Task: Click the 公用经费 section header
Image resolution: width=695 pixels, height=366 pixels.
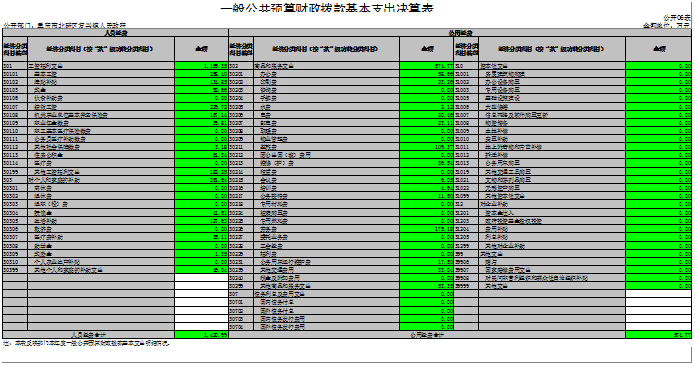Action: pyautogui.click(x=460, y=33)
